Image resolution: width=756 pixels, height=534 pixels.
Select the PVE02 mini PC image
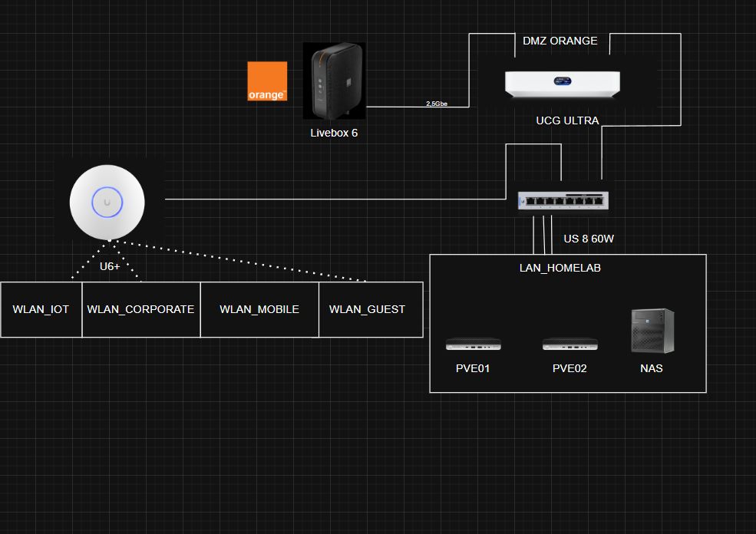[570, 344]
